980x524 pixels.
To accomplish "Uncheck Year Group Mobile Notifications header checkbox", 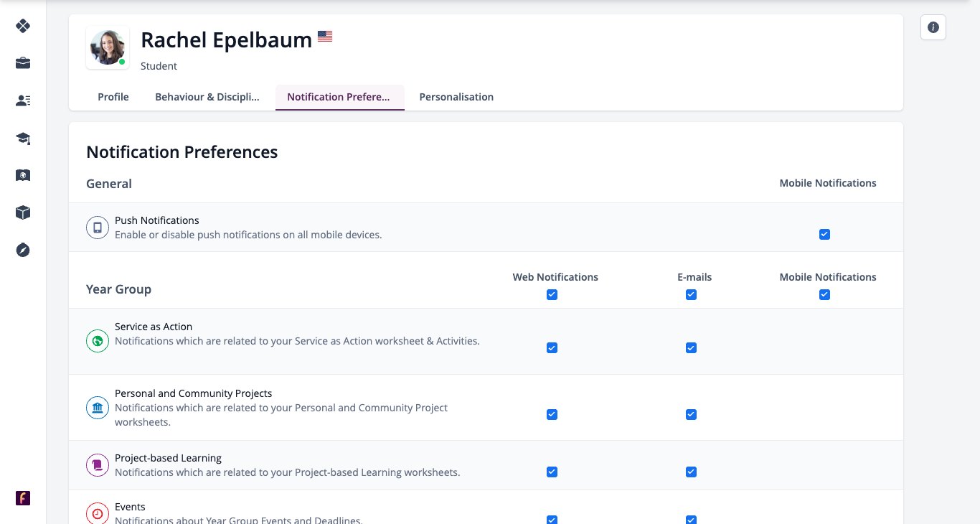I will coord(824,295).
